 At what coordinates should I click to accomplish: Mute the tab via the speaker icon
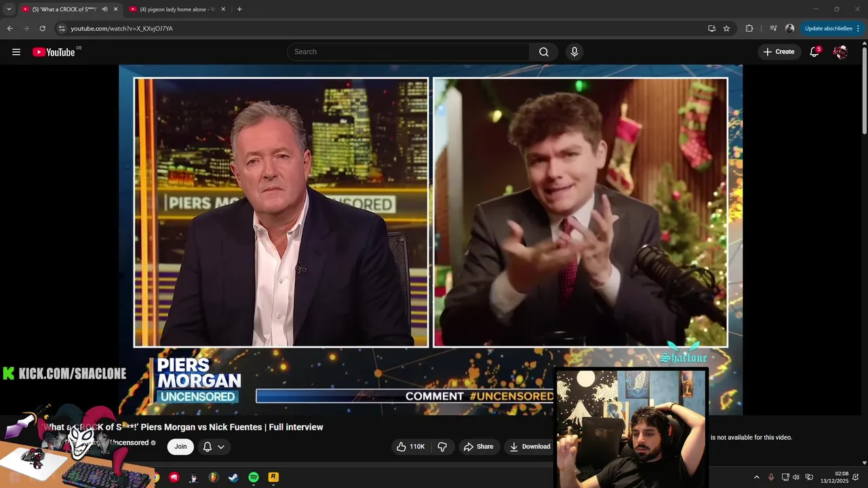coord(104,9)
